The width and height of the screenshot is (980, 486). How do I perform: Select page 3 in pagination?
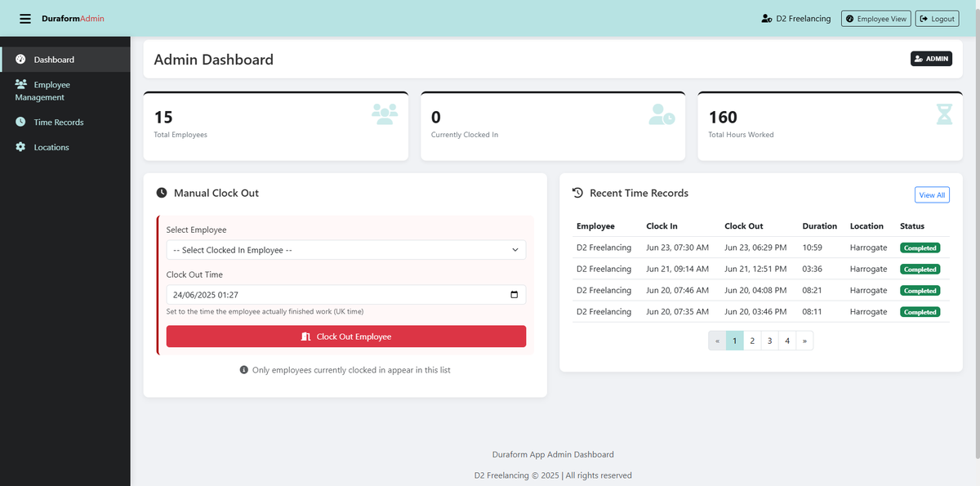tap(770, 341)
